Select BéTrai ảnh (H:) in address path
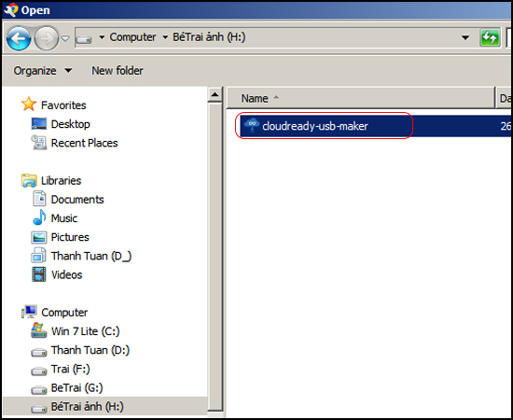513x420 pixels. (x=209, y=37)
